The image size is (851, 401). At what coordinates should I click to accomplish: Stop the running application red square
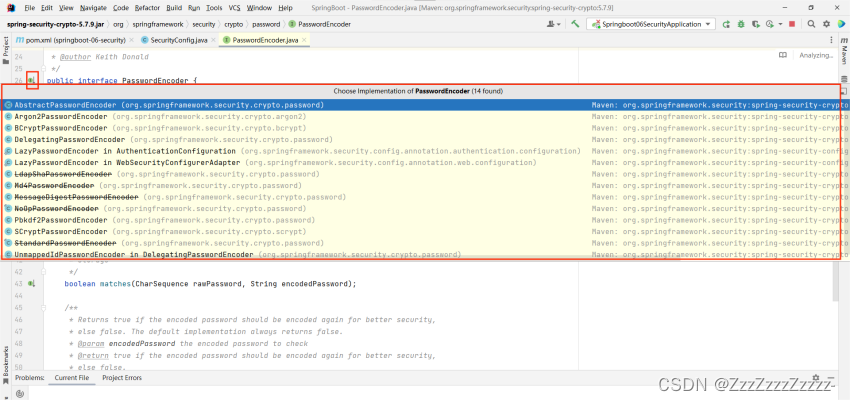tap(792, 24)
